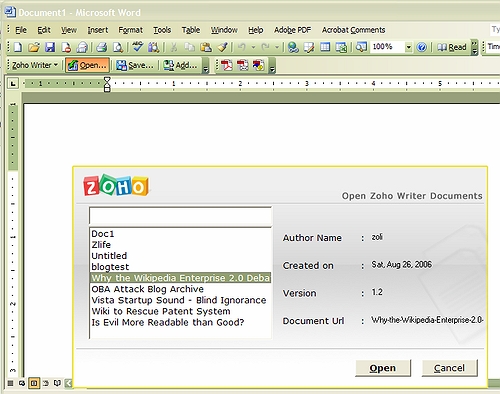Image resolution: width=500 pixels, height=394 pixels.
Task: Click the E-mail envelope icon
Action: click(82, 47)
